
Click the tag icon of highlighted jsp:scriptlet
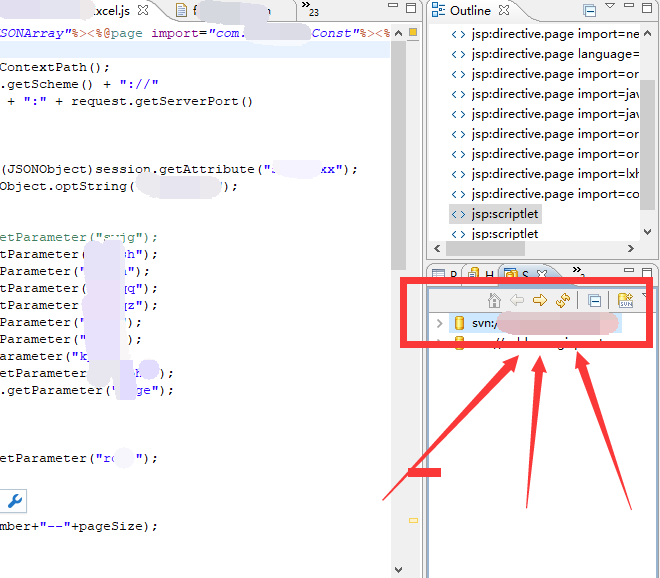[458, 215]
